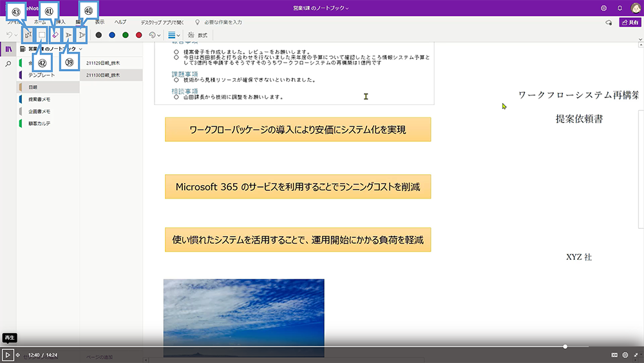Open the 日報 section
Viewport: 644px width, 363px height.
[48, 87]
